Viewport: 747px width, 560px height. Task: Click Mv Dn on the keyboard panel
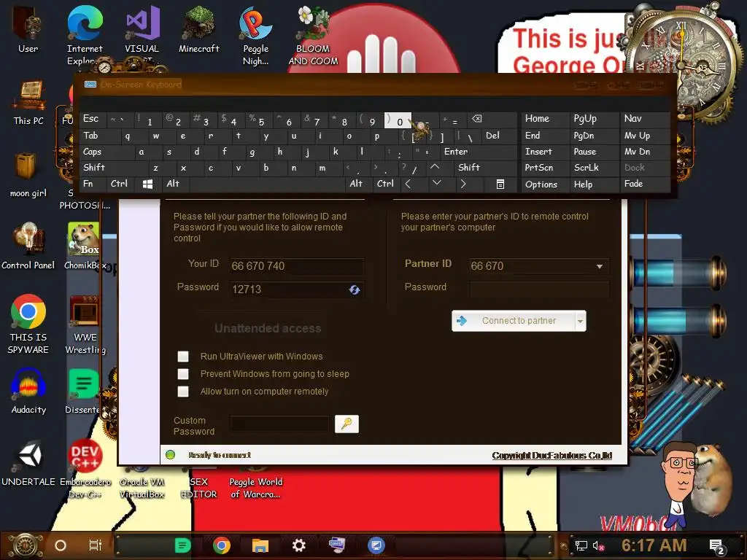(644, 152)
